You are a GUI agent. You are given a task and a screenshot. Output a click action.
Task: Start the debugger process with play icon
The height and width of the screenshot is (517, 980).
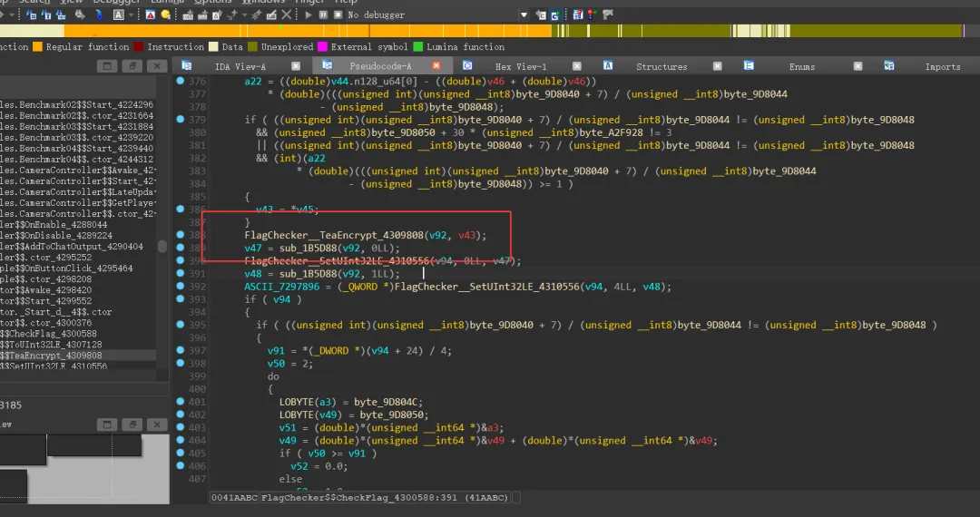[309, 15]
